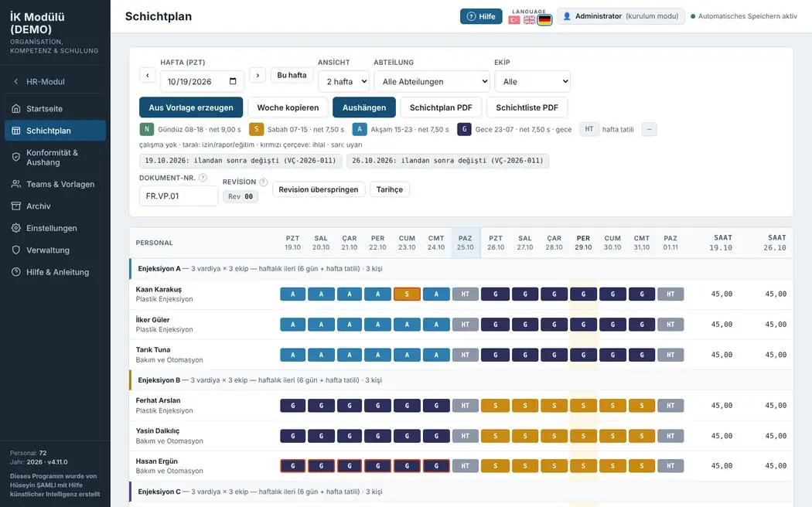Click the help icon next to Revision
This screenshot has height=507, width=812.
pos(264,182)
